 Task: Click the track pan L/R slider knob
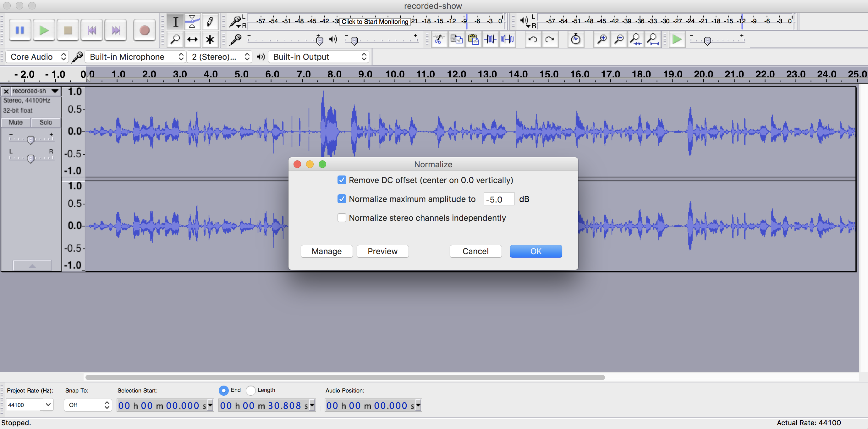pos(31,158)
